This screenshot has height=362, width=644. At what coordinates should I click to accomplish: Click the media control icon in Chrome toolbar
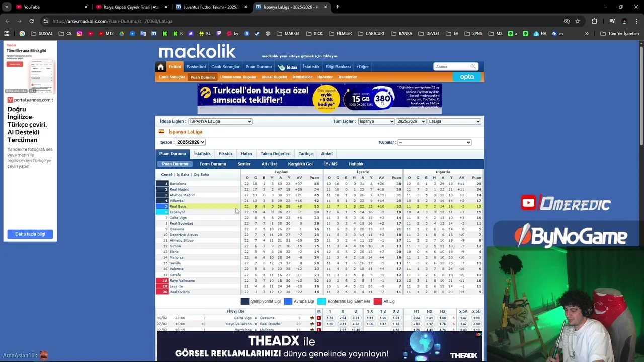612,21
